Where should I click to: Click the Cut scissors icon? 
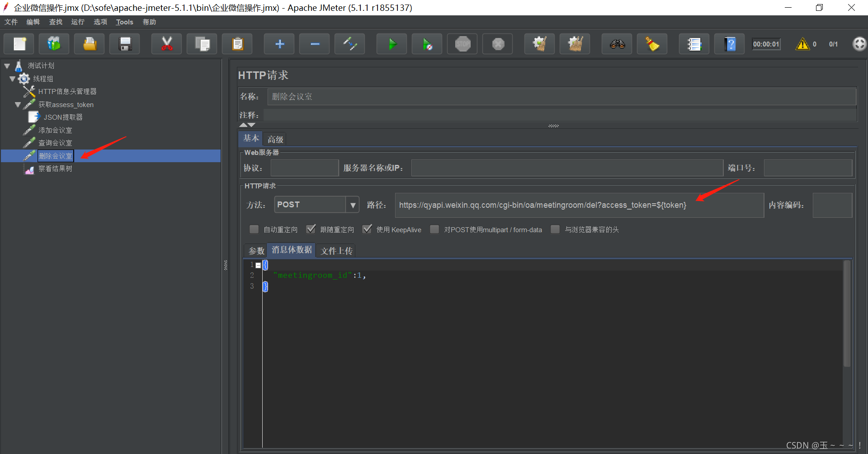click(167, 44)
